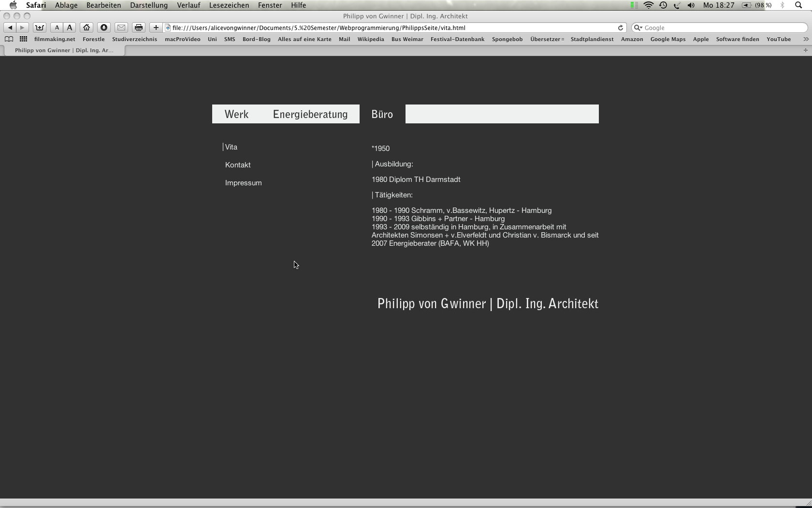Click the home icon in Safari toolbar
This screenshot has height=508, width=812.
87,28
